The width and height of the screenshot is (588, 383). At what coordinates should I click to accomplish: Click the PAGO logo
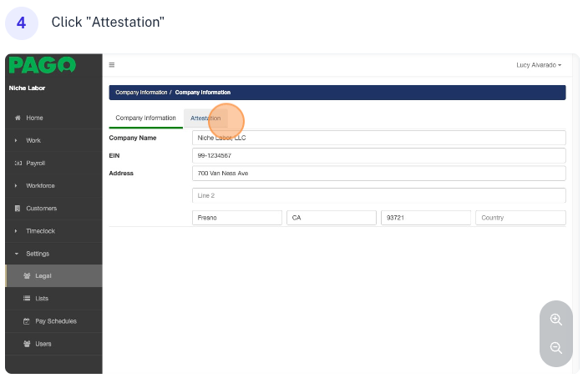point(42,65)
